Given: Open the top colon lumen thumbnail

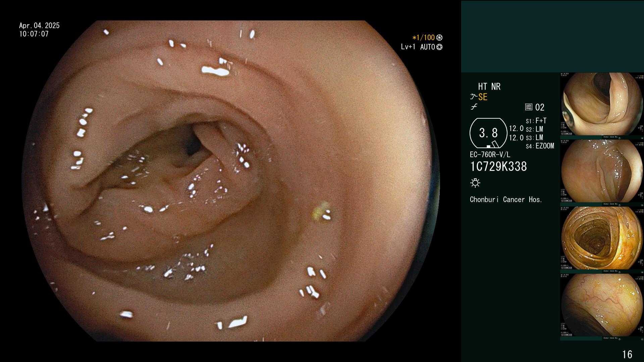Looking at the screenshot, I should coord(602,104).
